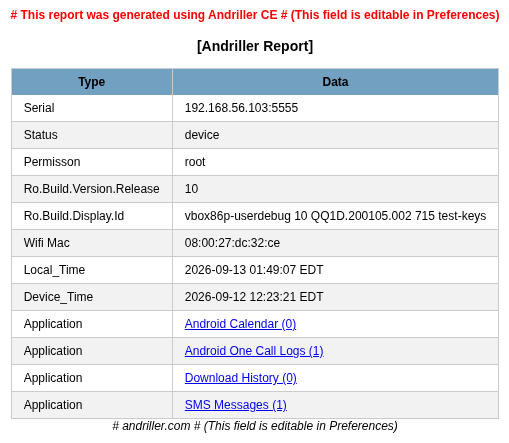Click the Ro.Build.Version.Release label

click(x=92, y=189)
